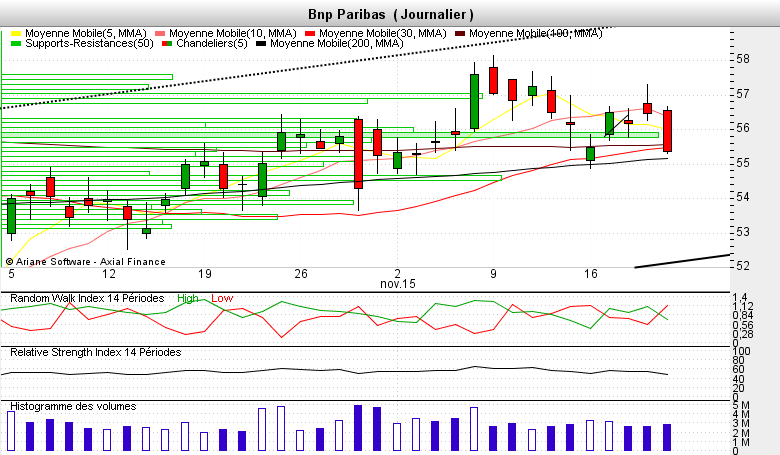Select the 'Moyenne Mobile(5, MMA)' legend label

(x=86, y=33)
